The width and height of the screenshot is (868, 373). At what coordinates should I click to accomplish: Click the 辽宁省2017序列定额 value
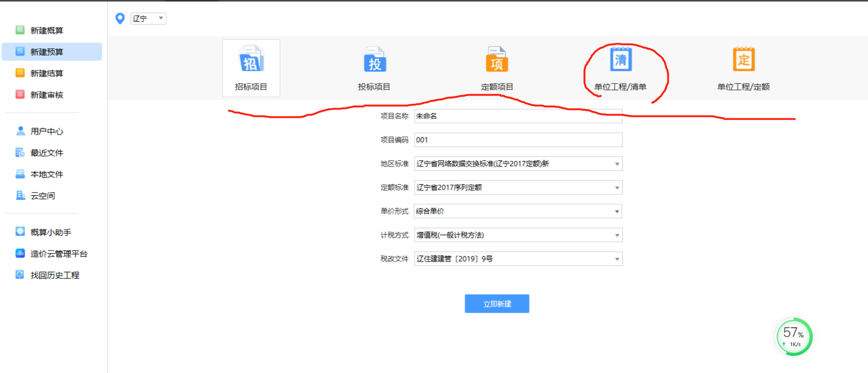[x=449, y=187]
